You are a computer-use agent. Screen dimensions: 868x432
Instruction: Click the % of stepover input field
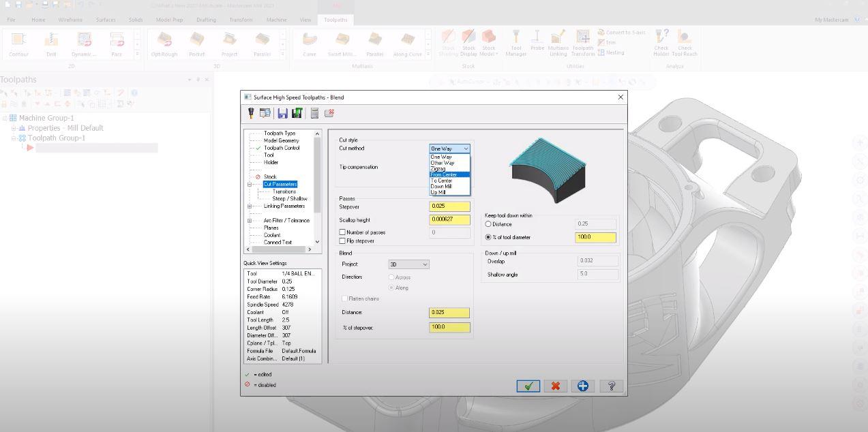click(x=449, y=327)
